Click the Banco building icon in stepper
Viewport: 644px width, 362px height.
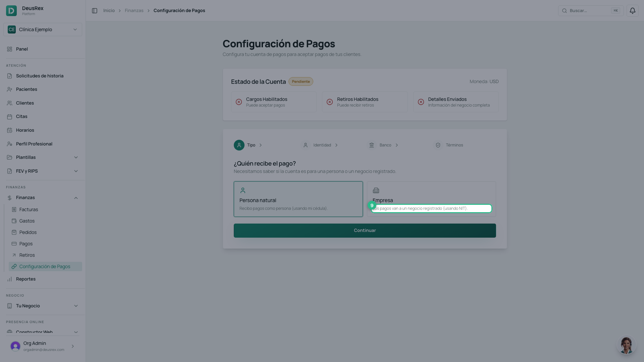coord(372,145)
